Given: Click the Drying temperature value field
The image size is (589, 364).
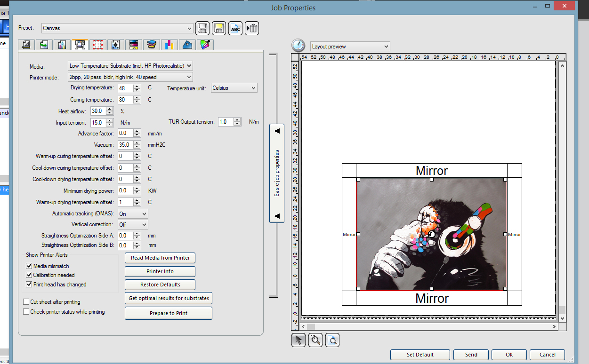Looking at the screenshot, I should click(125, 88).
